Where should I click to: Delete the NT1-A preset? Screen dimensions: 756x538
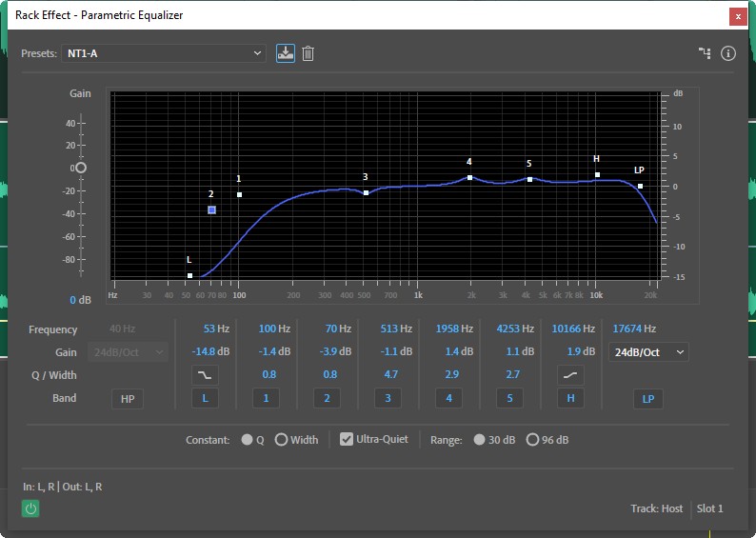coord(308,53)
